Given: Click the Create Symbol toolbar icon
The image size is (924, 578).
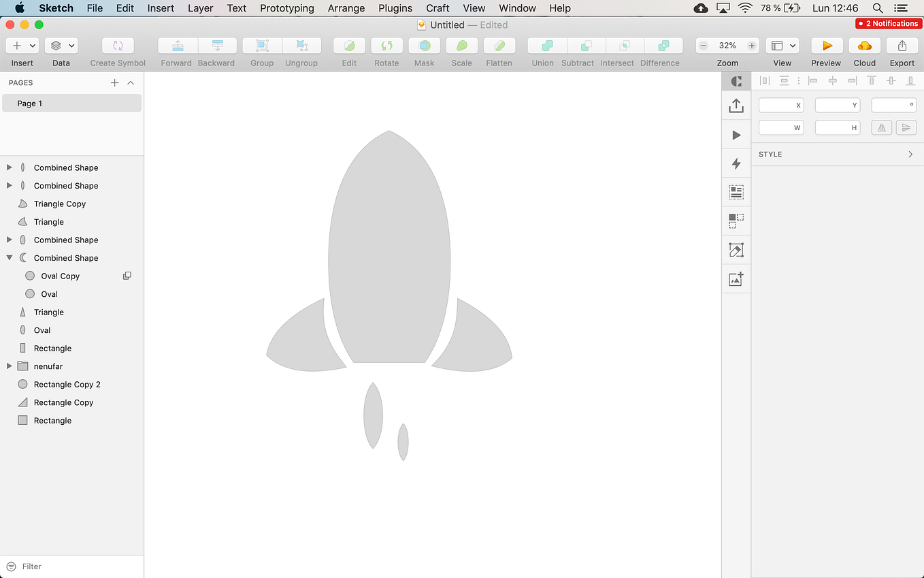Looking at the screenshot, I should pos(118,46).
